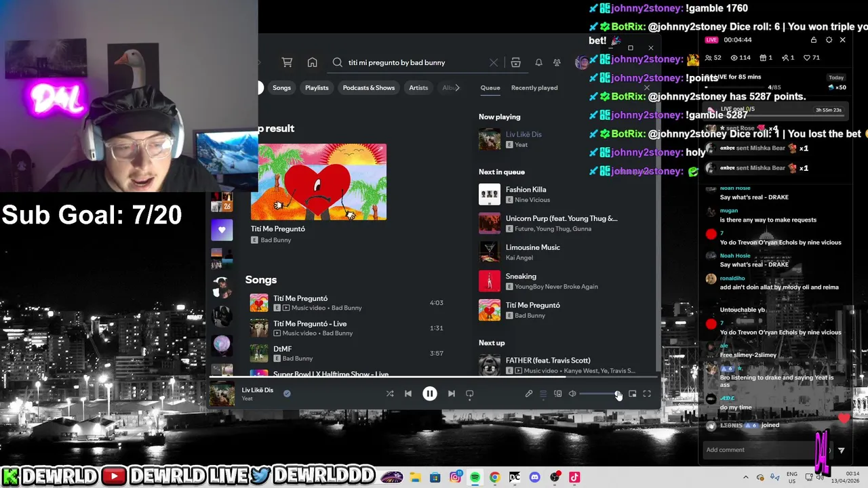Click Spotify playback progress bar
The height and width of the screenshot is (488, 868).
pos(433,377)
